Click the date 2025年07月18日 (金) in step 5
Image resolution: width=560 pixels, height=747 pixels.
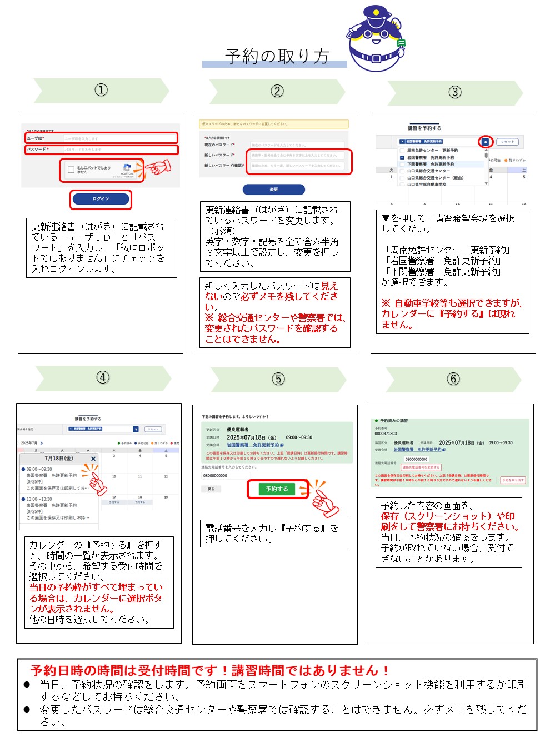(x=252, y=437)
